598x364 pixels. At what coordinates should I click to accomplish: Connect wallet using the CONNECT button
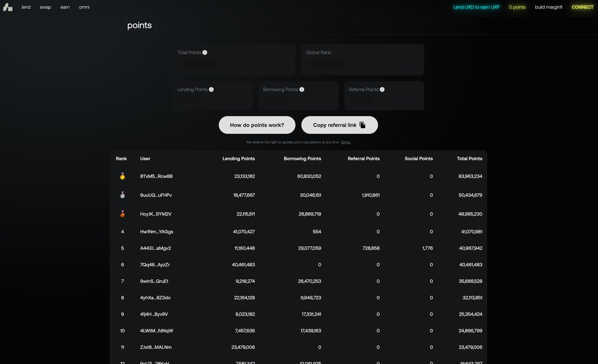[x=583, y=7]
